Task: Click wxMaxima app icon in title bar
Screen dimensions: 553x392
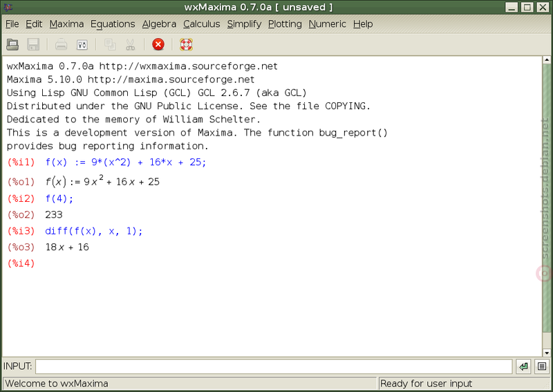Action: tap(8, 7)
